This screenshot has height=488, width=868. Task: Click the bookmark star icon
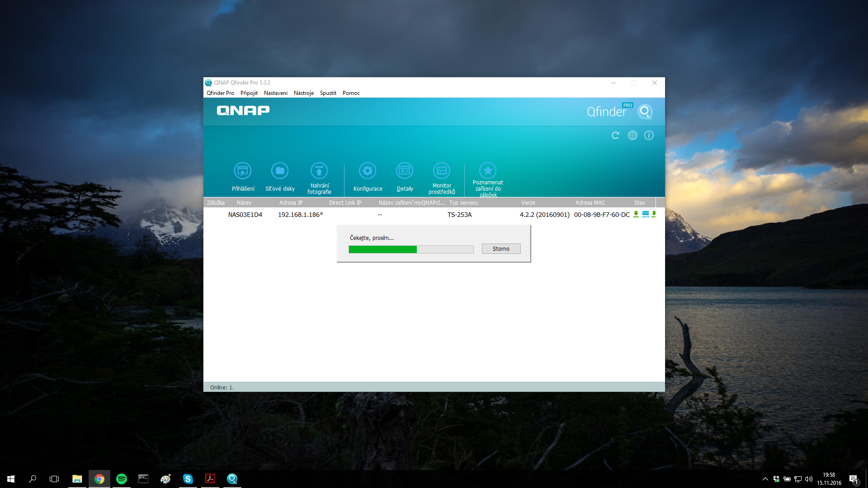(488, 171)
